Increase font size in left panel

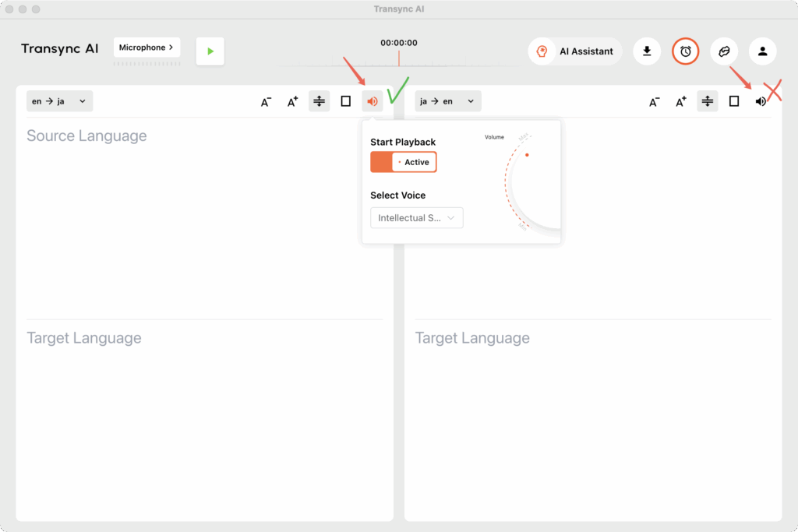click(293, 101)
